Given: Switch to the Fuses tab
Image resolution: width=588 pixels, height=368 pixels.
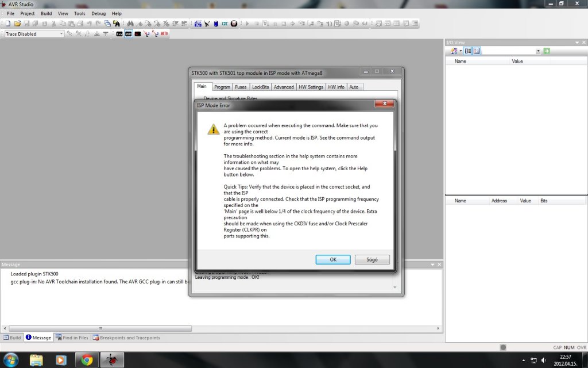Looking at the screenshot, I should (x=241, y=87).
